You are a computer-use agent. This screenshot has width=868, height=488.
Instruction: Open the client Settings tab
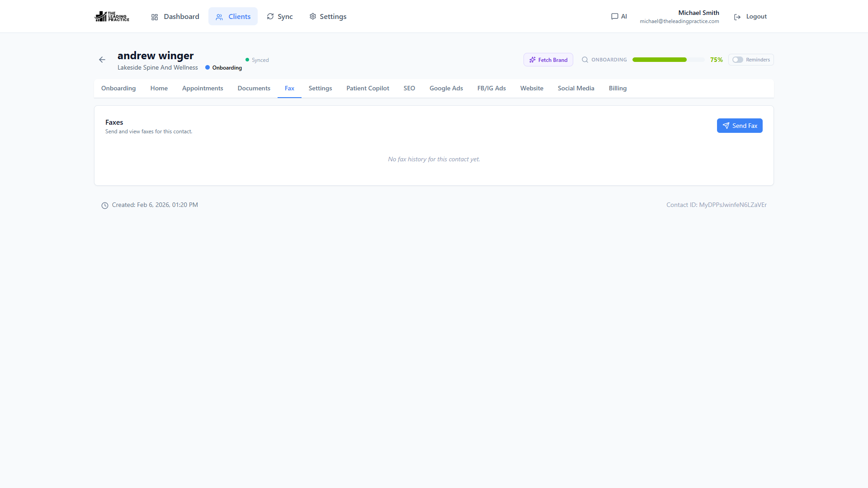[x=321, y=88]
